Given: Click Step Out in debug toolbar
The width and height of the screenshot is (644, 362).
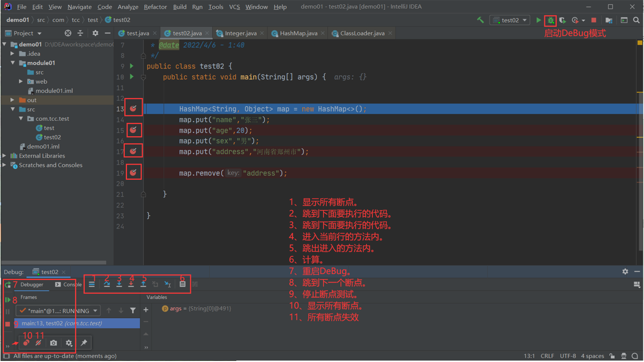Looking at the screenshot, I should (x=143, y=284).
